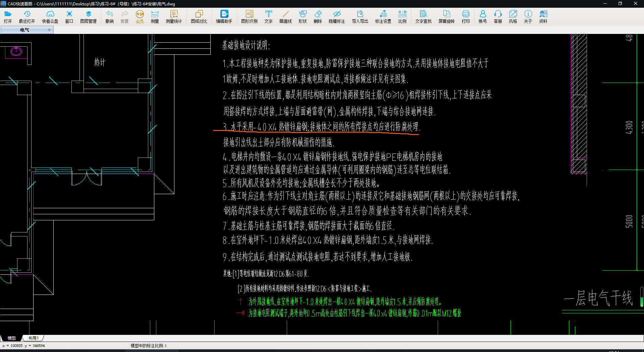Click the 5000 dimension label
This screenshot has height=352, width=644.
629,221
